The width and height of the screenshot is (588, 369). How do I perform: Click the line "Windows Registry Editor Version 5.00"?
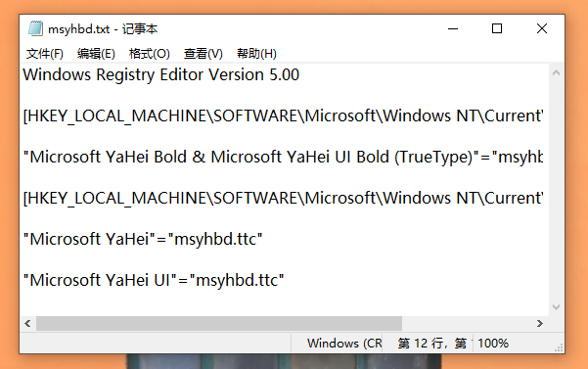[x=160, y=74]
